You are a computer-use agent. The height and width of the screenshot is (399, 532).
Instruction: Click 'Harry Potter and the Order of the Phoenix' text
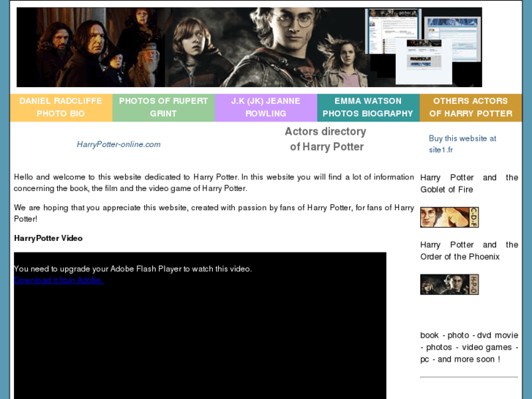coord(469,250)
